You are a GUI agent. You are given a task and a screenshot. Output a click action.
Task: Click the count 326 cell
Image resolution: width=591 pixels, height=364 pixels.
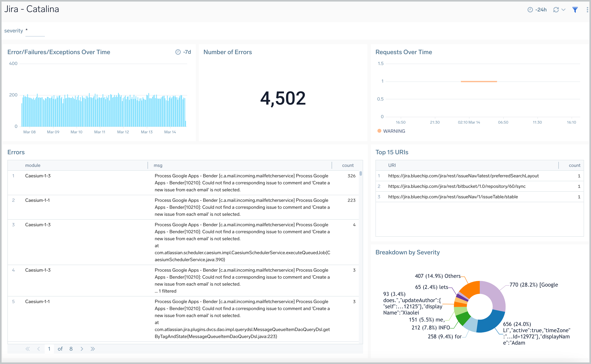coord(351,176)
